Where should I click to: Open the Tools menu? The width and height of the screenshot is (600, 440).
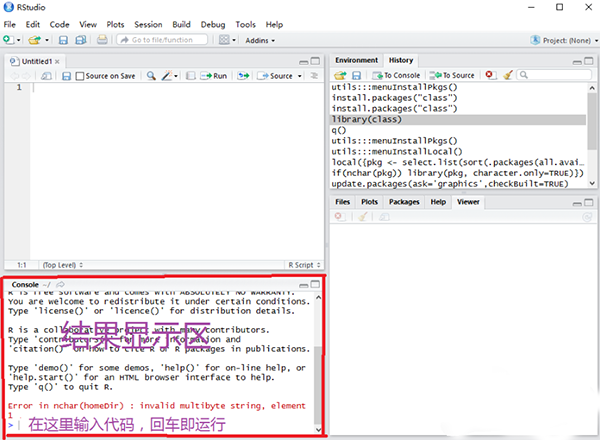pyautogui.click(x=245, y=24)
